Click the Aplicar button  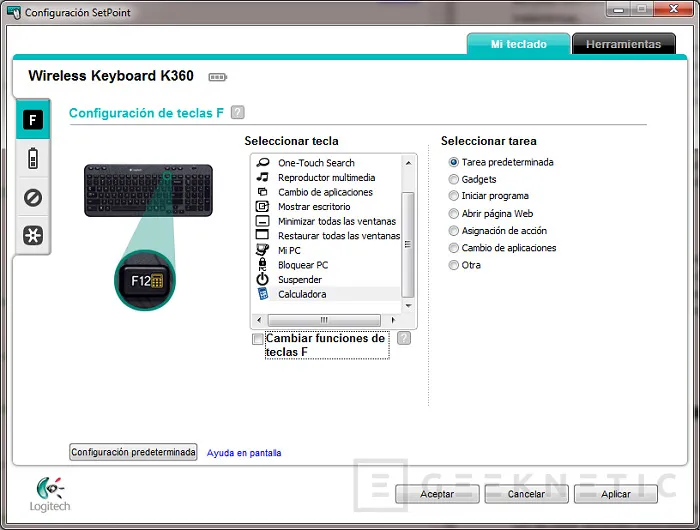[x=616, y=494]
